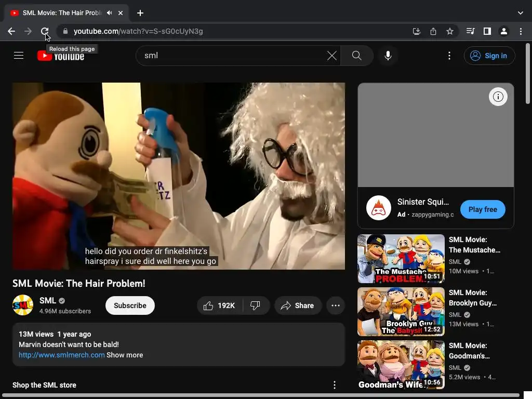The image size is (532, 399).
Task: Mute tab via speaker icon
Action: pos(109,13)
